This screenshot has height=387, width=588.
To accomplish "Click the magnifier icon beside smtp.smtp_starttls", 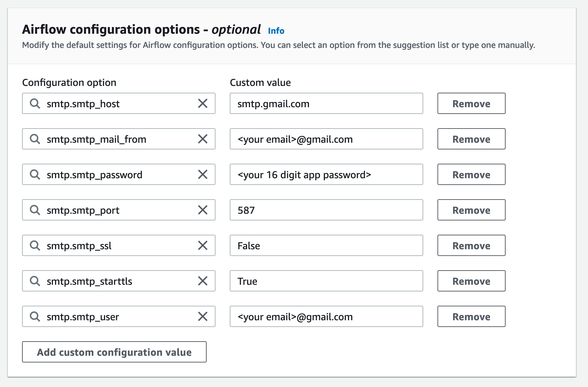I will pyautogui.click(x=35, y=281).
